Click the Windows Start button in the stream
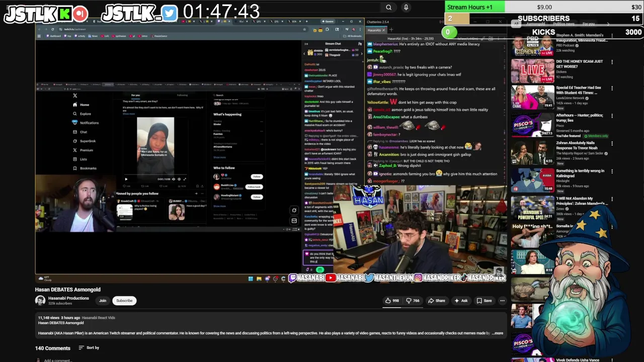 pos(251,279)
